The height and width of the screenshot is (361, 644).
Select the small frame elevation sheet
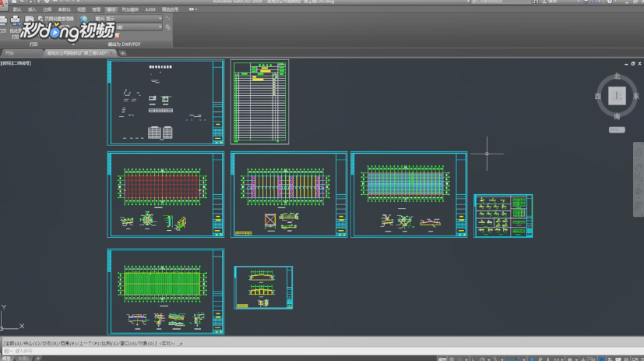pos(263,288)
